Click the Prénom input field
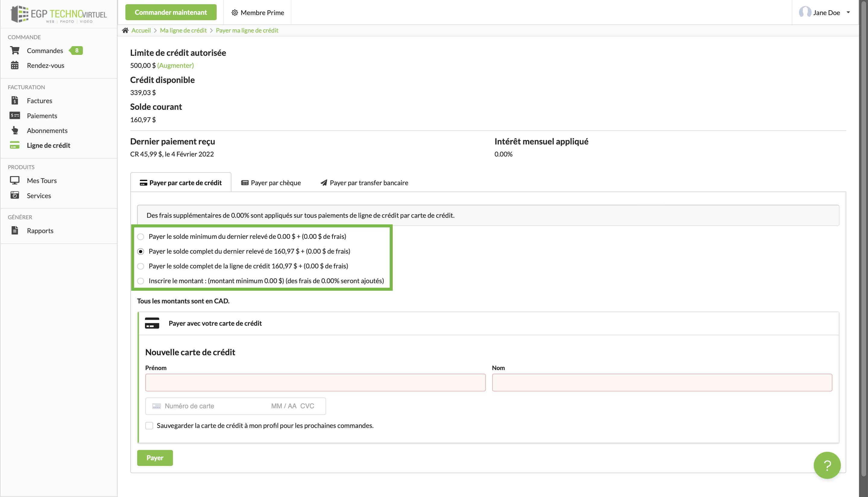Viewport: 868px width, 497px height. click(x=315, y=382)
